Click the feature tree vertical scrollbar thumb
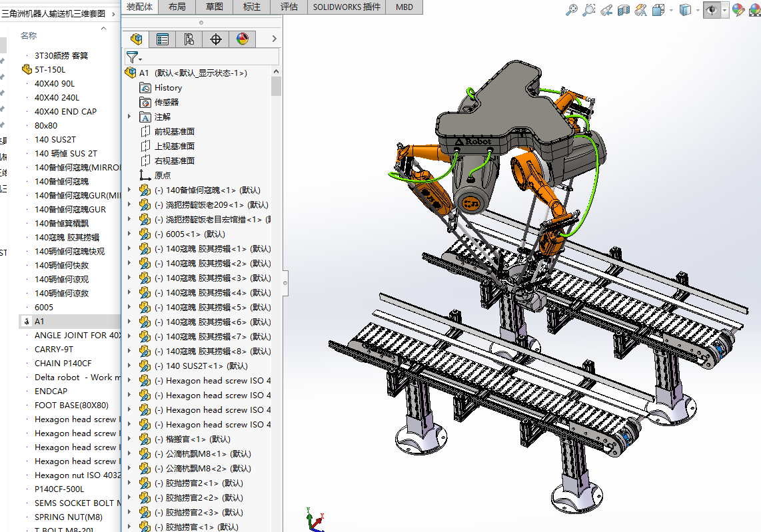This screenshot has width=761, height=532. 276,86
